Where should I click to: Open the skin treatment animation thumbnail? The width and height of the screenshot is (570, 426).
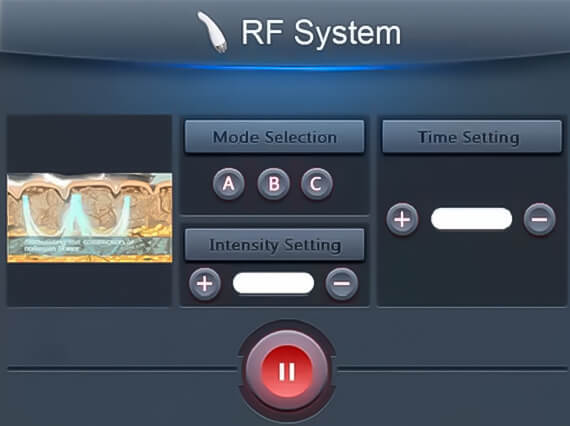(x=89, y=218)
